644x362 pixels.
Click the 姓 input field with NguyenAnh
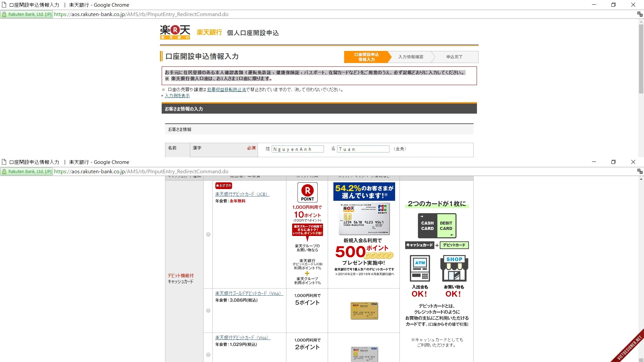(298, 149)
